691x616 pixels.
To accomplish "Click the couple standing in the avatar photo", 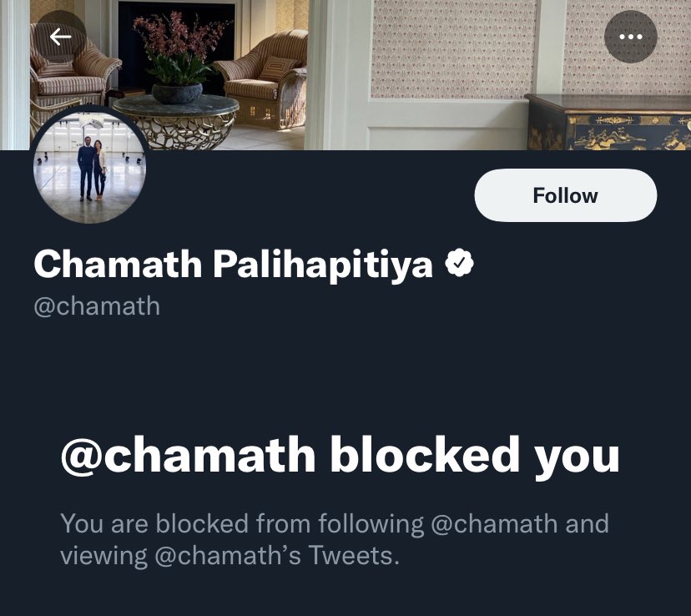I will (x=92, y=169).
